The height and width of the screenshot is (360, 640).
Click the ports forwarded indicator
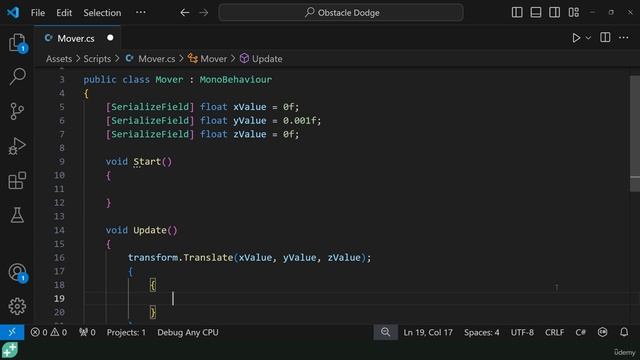pyautogui.click(x=87, y=332)
